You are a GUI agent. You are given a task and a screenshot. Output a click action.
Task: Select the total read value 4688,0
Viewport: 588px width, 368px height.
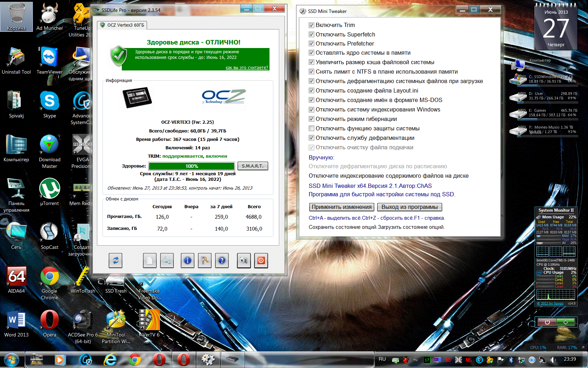(254, 217)
